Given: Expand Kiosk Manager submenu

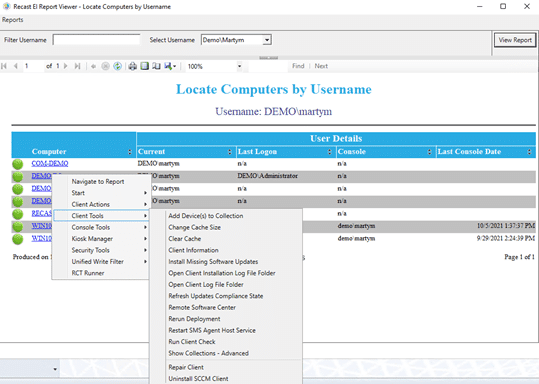Looking at the screenshot, I should [100, 239].
